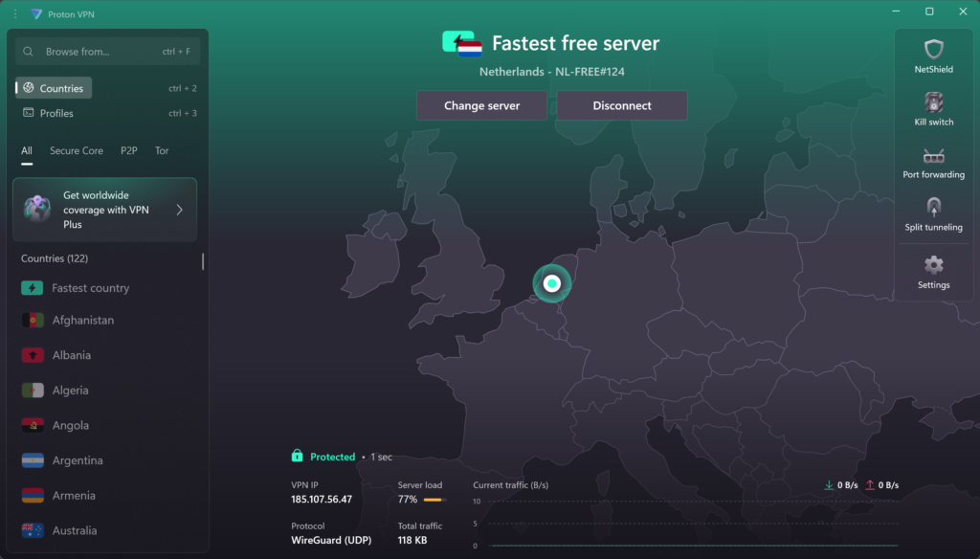Open the Kill switch icon
Screen dimensions: 980x559
click(x=933, y=101)
